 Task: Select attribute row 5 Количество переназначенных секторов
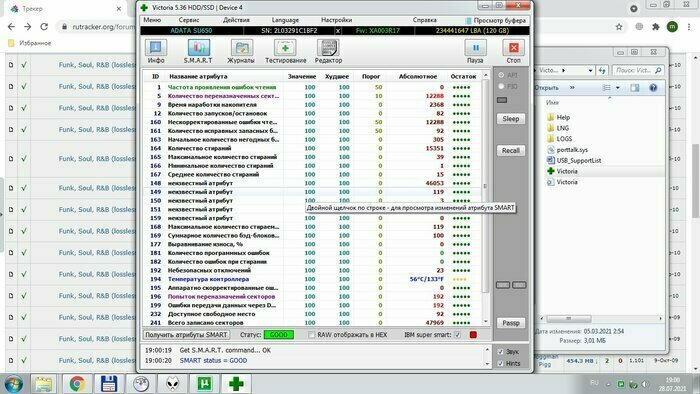pyautogui.click(x=312, y=96)
